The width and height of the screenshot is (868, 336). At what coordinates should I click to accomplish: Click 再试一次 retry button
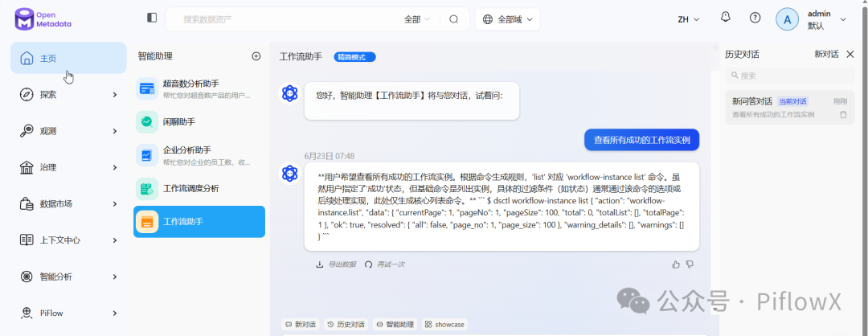click(x=384, y=264)
